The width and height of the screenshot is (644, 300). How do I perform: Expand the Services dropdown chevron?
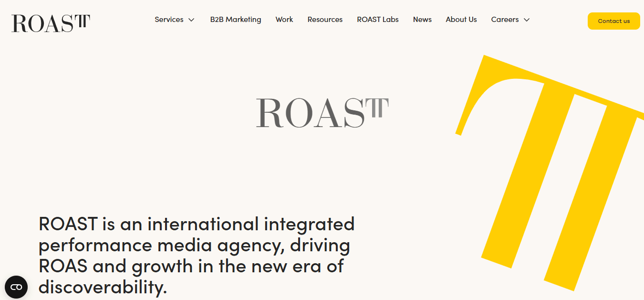(191, 20)
